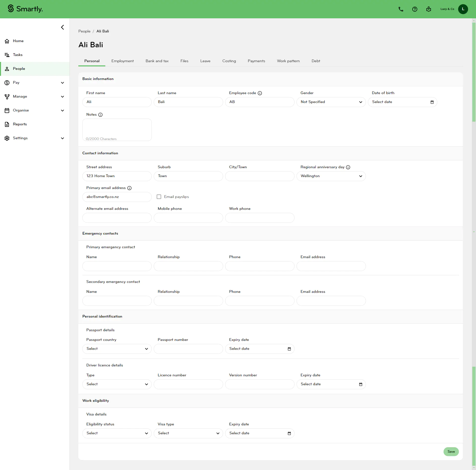Click the Date of birth calendar picker
The width and height of the screenshot is (476, 470).
click(x=432, y=102)
